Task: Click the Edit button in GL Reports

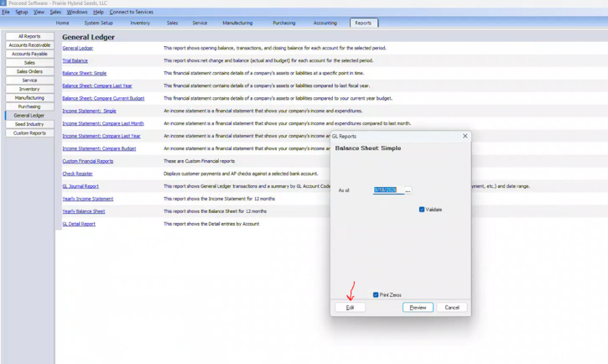Action: coord(350,308)
